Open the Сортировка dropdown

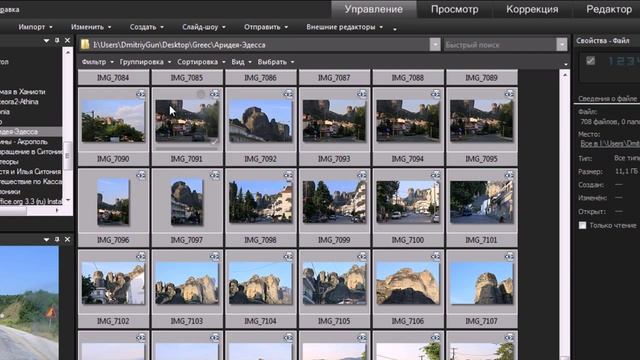201,62
